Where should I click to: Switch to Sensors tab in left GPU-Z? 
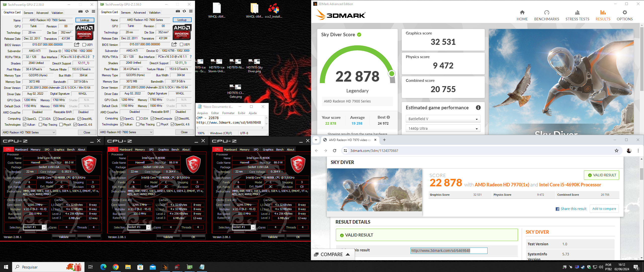coord(28,13)
